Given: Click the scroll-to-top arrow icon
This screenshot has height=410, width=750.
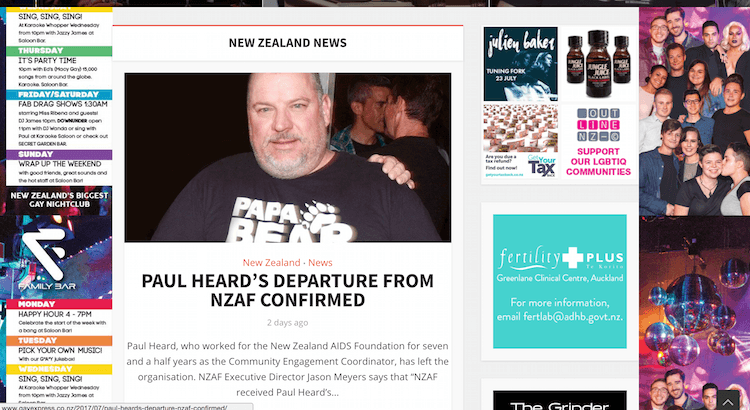Looking at the screenshot, I should 727,400.
